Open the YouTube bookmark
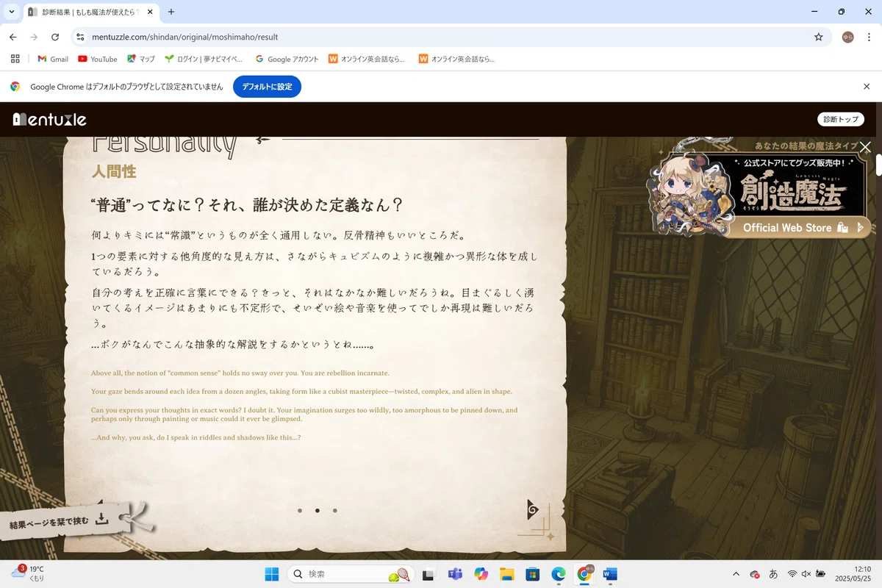The width and height of the screenshot is (882, 588). (x=98, y=59)
